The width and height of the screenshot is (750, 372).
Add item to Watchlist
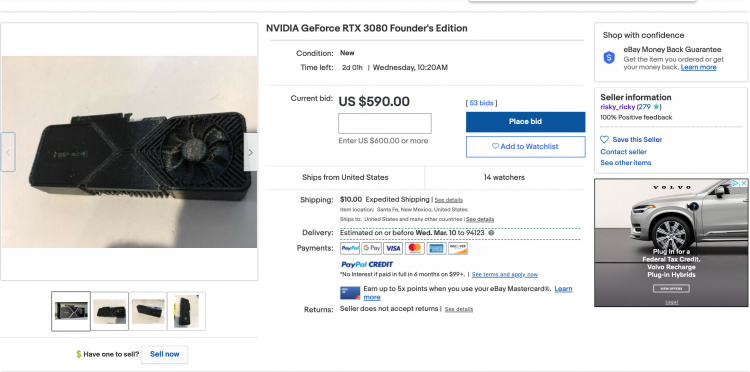click(x=526, y=147)
